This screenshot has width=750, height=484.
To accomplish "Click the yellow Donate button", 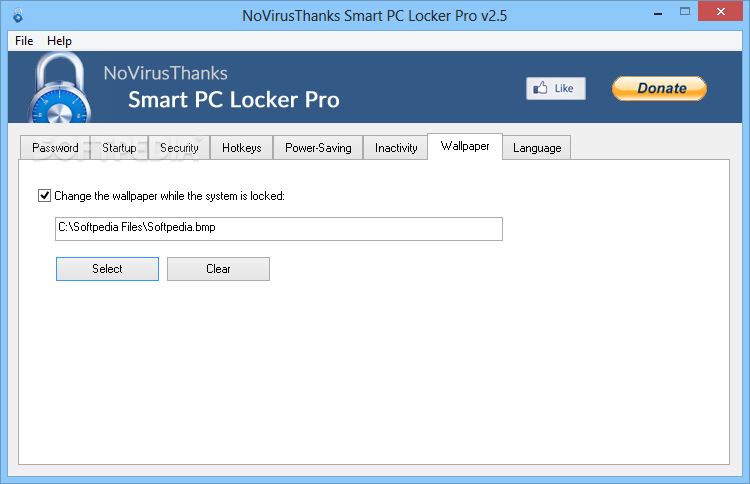I will pyautogui.click(x=659, y=88).
